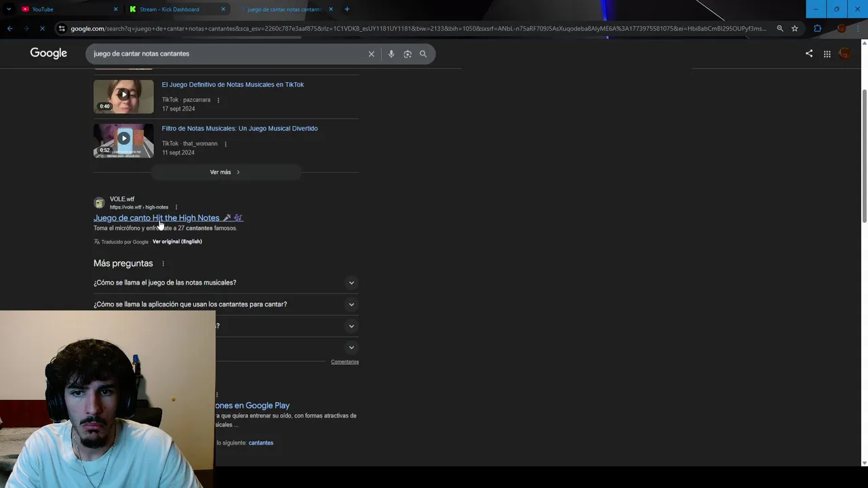The width and height of the screenshot is (868, 488).
Task: Play the pazcarrara TikTok video thumbnail
Action: (x=123, y=96)
